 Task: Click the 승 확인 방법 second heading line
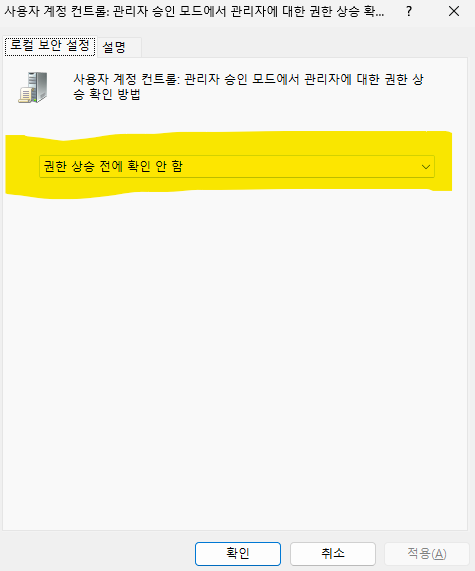(x=107, y=95)
